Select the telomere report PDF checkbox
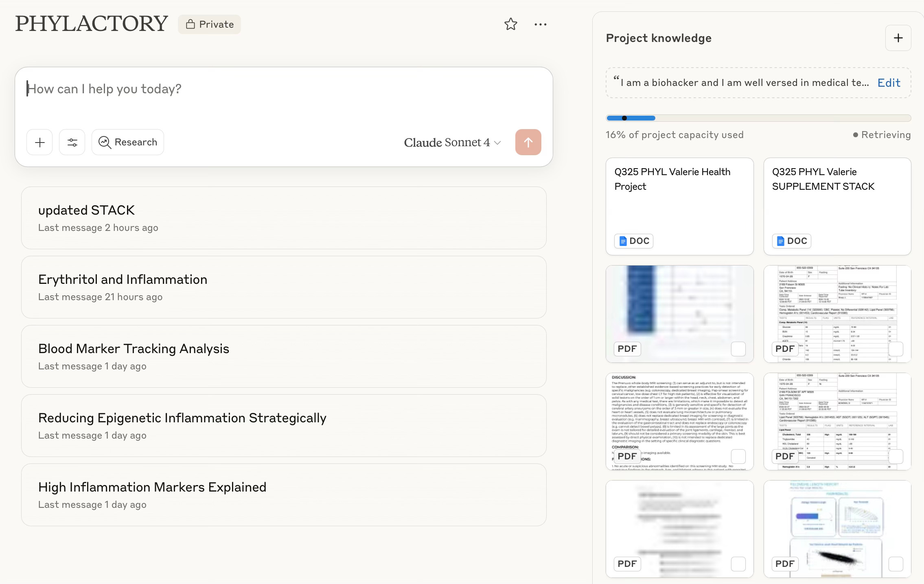 (x=896, y=564)
